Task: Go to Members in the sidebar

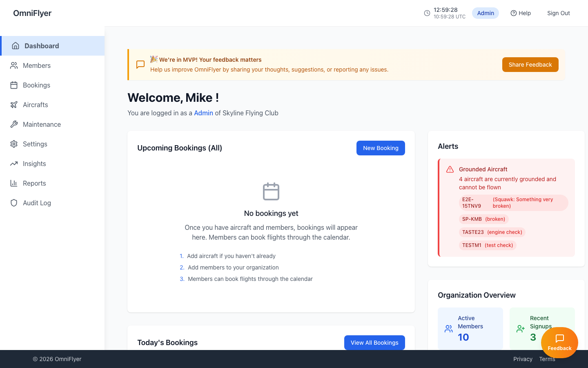Action: (x=52, y=65)
